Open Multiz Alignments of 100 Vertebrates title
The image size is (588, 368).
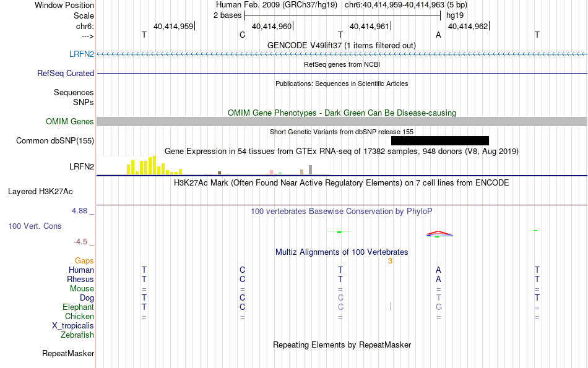coord(342,252)
